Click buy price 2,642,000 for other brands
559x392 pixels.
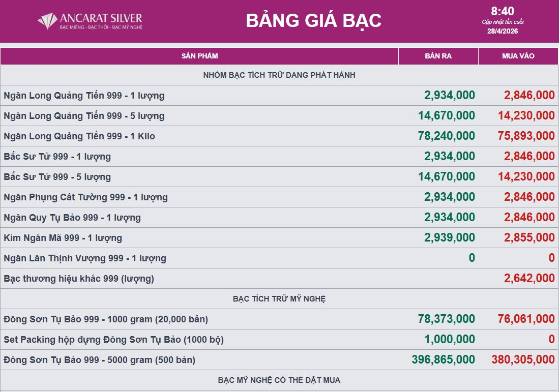529,278
